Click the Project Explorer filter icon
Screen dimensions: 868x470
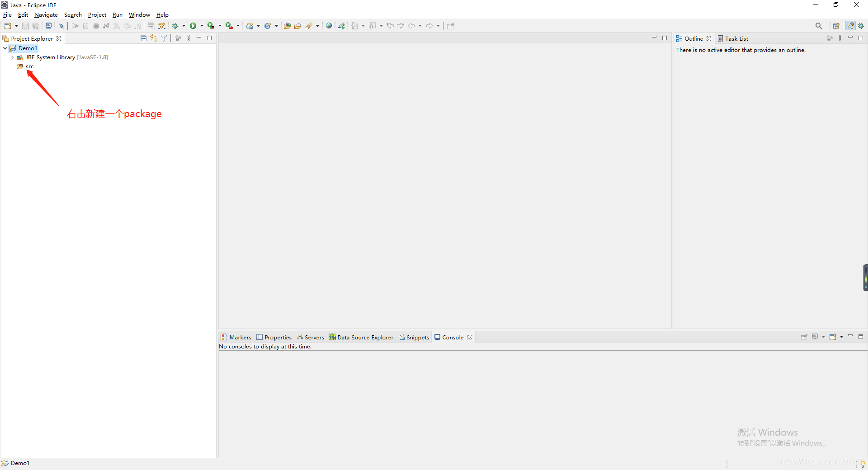(164, 38)
